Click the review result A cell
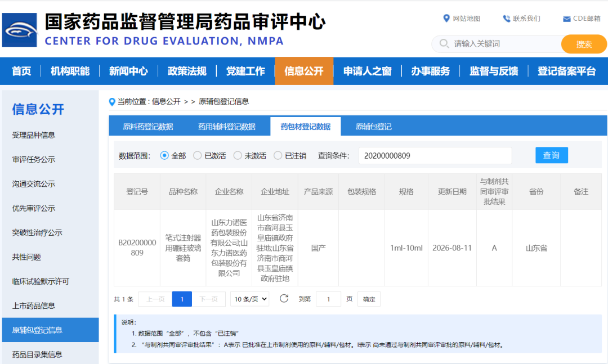 494,248
